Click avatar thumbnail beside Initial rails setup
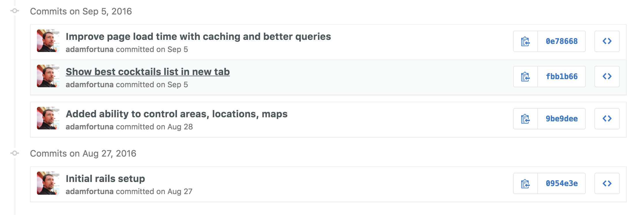Image resolution: width=644 pixels, height=223 pixels. tap(48, 183)
